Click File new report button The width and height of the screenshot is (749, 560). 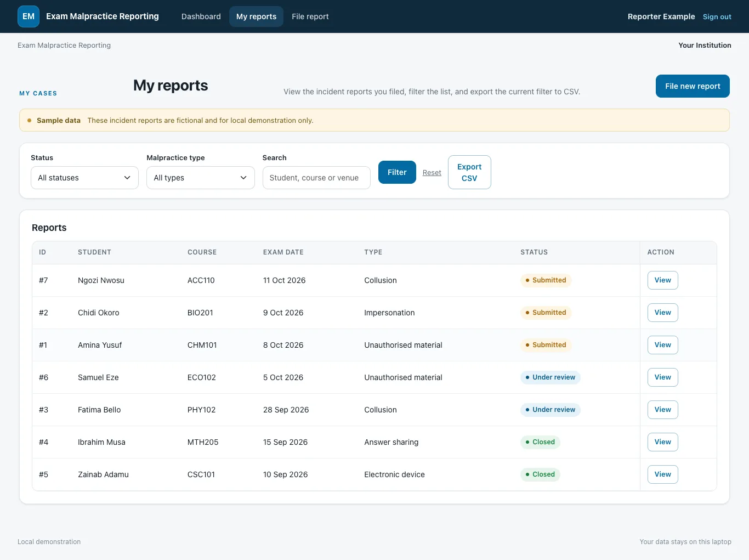[x=693, y=86]
